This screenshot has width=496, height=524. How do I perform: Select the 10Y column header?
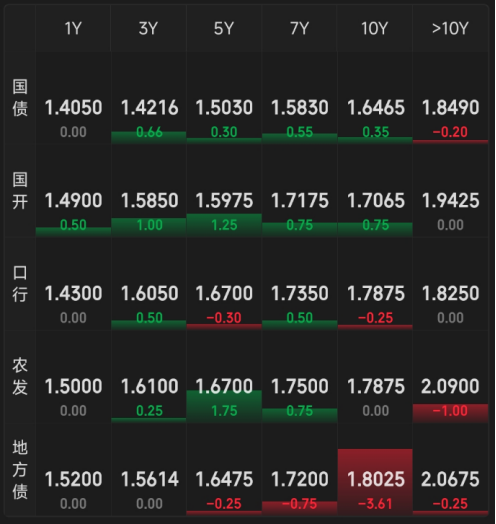click(375, 28)
